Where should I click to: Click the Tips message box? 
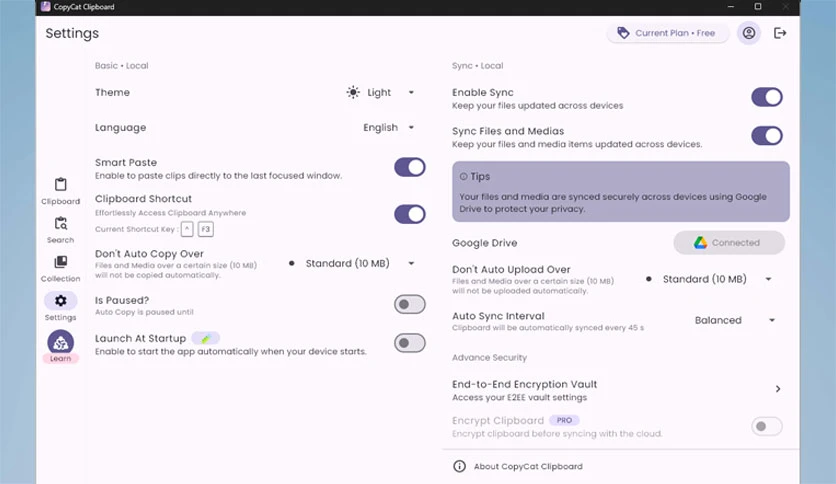[621, 192]
